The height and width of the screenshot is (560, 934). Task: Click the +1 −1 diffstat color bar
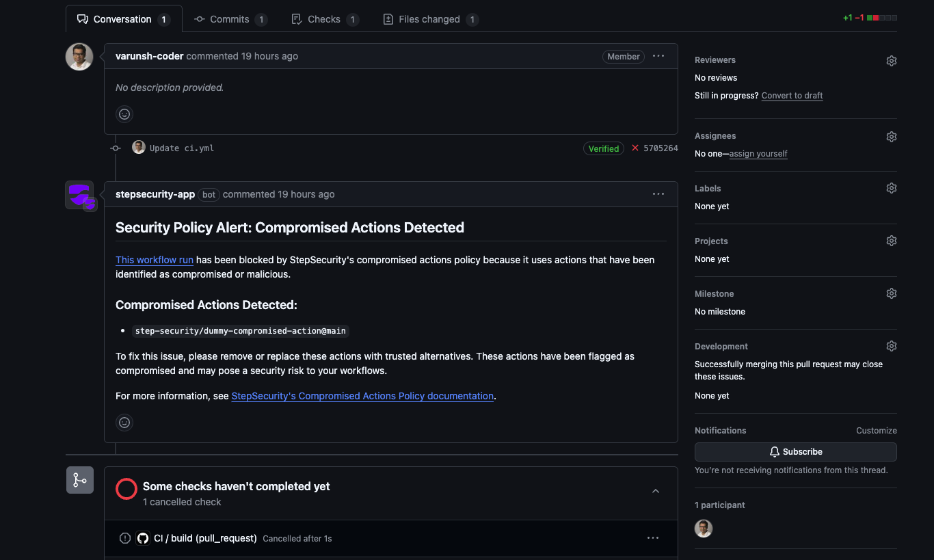click(x=882, y=18)
